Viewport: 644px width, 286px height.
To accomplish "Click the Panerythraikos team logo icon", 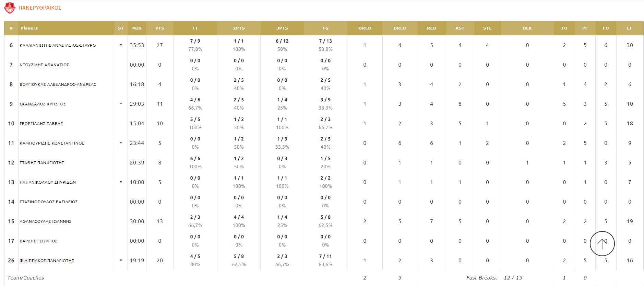I will [x=10, y=8].
